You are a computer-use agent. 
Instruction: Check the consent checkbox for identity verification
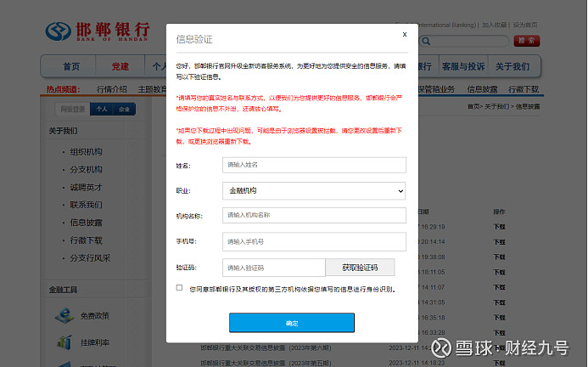tap(179, 288)
